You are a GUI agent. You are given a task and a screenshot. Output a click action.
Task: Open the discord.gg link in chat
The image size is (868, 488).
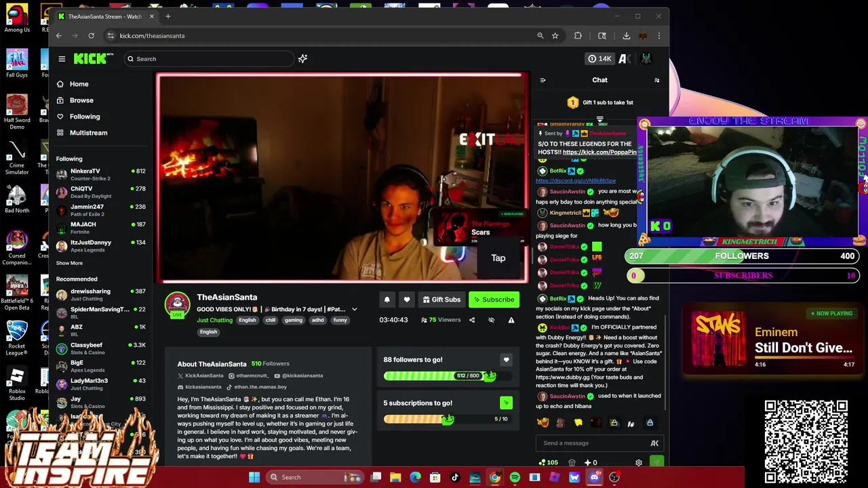[x=576, y=181]
